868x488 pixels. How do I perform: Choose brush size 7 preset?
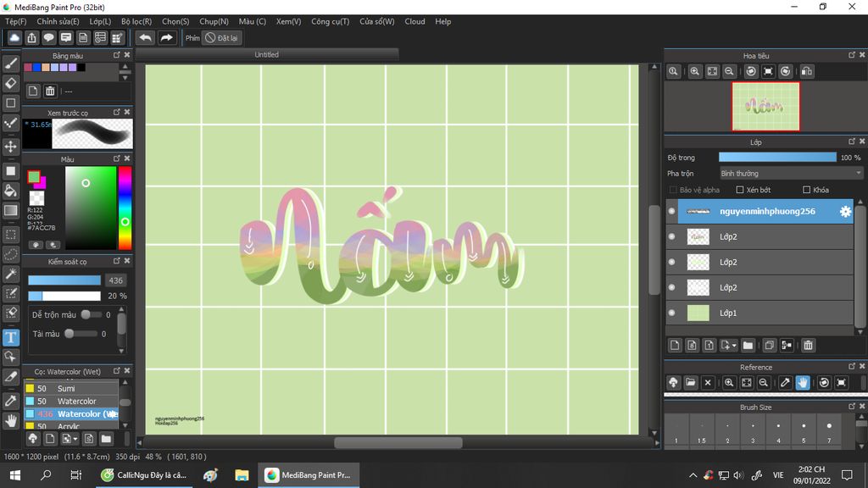click(x=829, y=430)
